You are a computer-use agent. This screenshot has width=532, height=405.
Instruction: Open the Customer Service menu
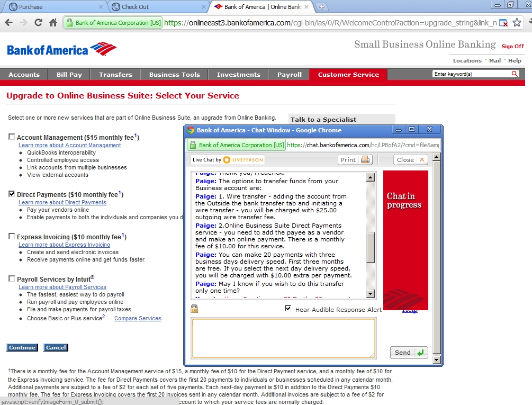click(348, 75)
